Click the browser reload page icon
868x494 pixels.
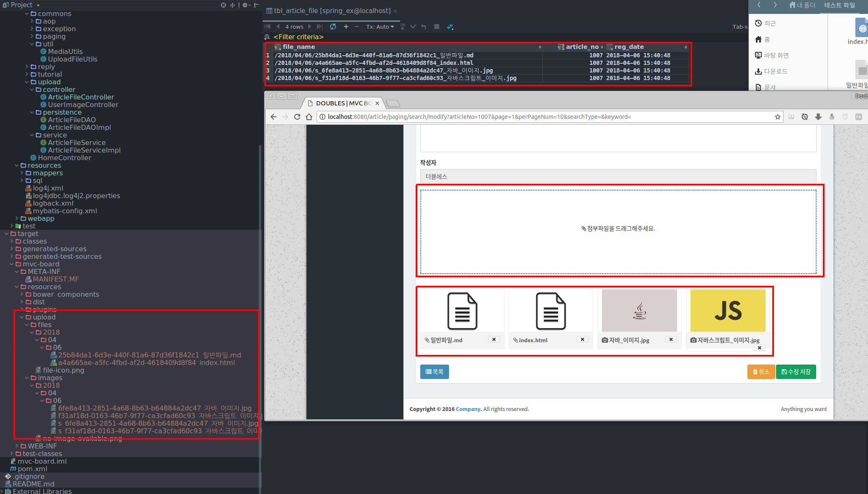pyautogui.click(x=297, y=117)
